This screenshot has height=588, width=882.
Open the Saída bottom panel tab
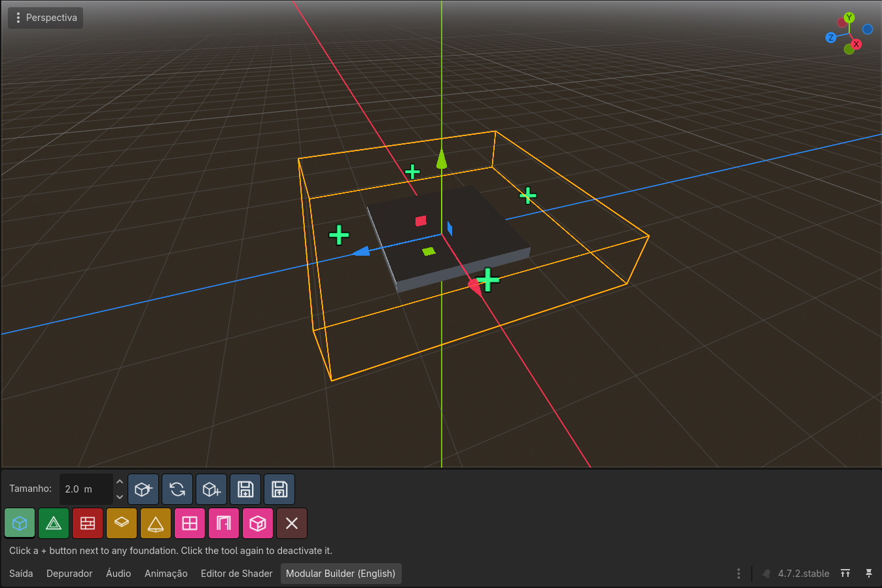[x=21, y=574]
